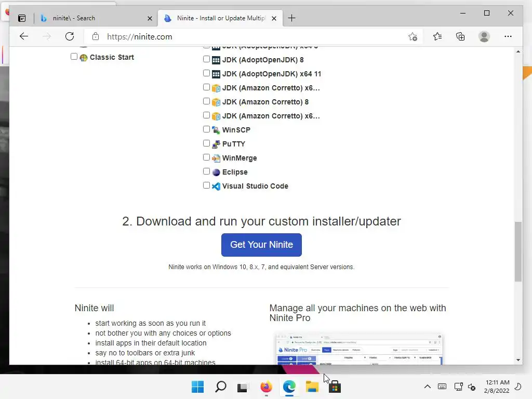
Task: Check JDK (AdoptOpenJDK) x64 11 checkbox
Action: click(x=206, y=73)
